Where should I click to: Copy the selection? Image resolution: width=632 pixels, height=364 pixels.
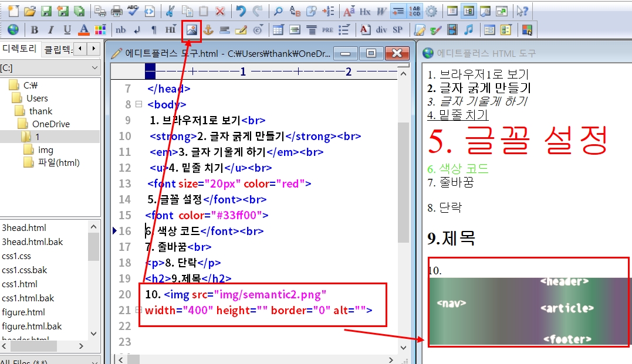(187, 11)
